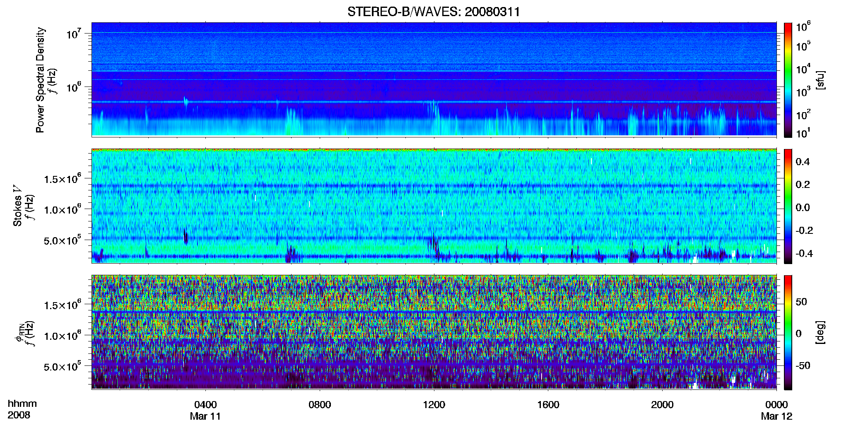Click the 1200 time tick label
This screenshot has width=868, height=447.
434,404
